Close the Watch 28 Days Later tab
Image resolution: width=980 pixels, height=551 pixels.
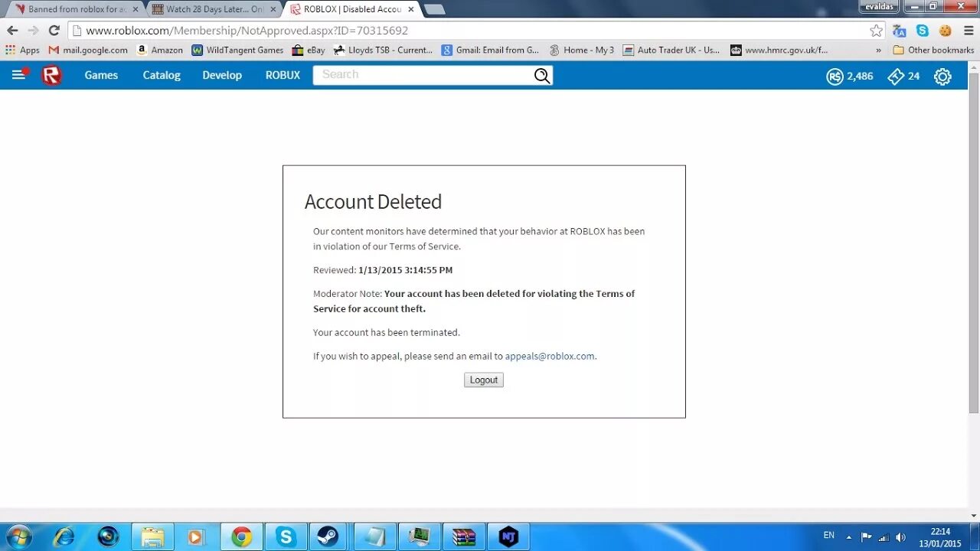point(273,9)
